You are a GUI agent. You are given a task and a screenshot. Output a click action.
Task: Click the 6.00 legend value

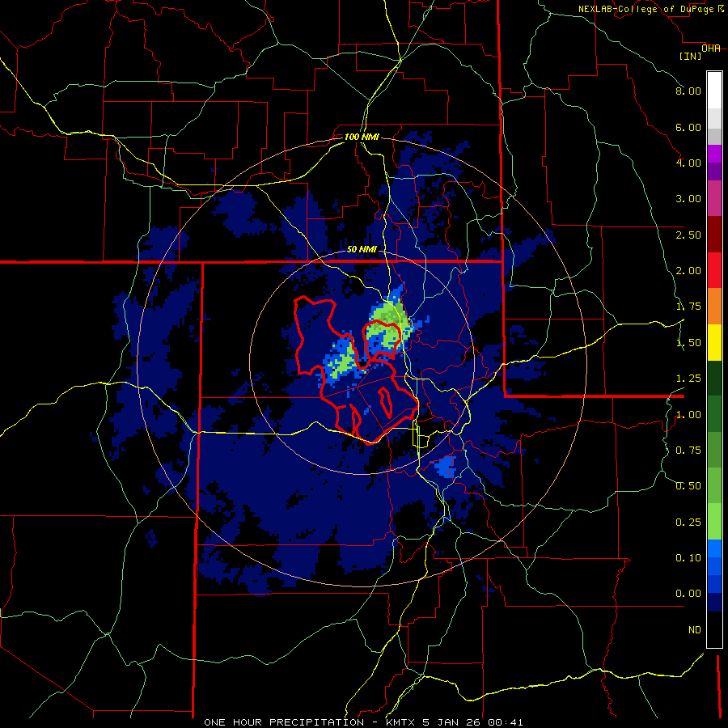[x=688, y=127]
